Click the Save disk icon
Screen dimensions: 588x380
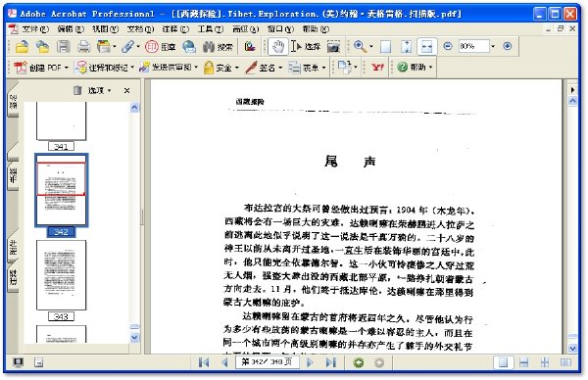pos(64,46)
